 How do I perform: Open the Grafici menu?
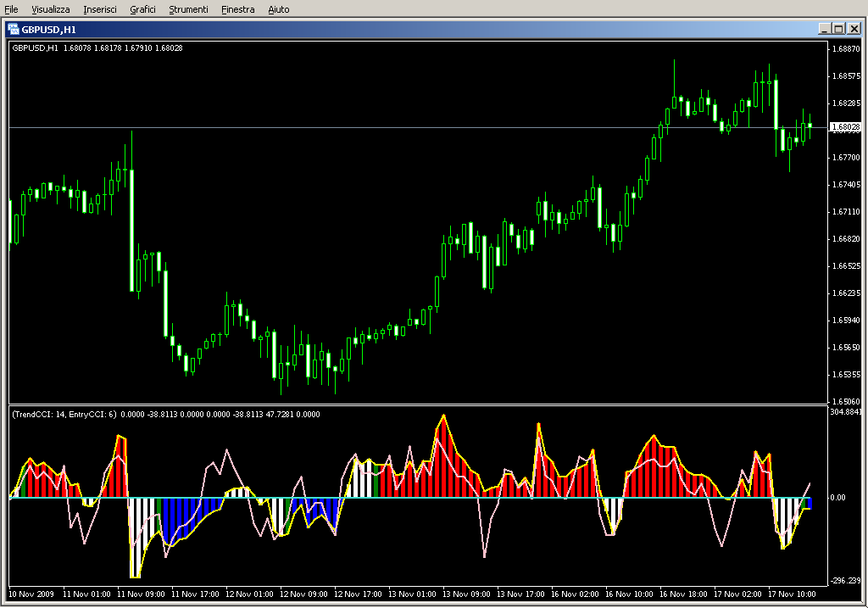tap(142, 9)
